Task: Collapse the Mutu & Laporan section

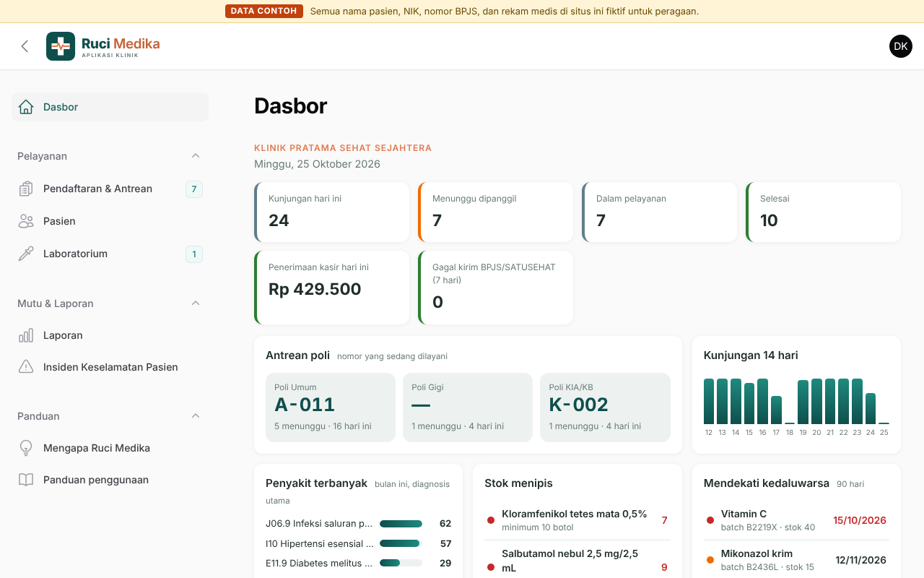Action: pos(196,303)
